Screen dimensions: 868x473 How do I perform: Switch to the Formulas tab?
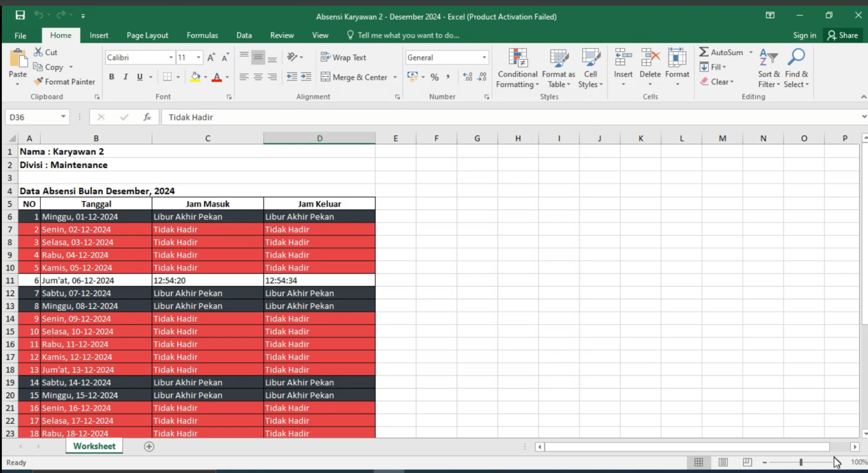pyautogui.click(x=202, y=35)
